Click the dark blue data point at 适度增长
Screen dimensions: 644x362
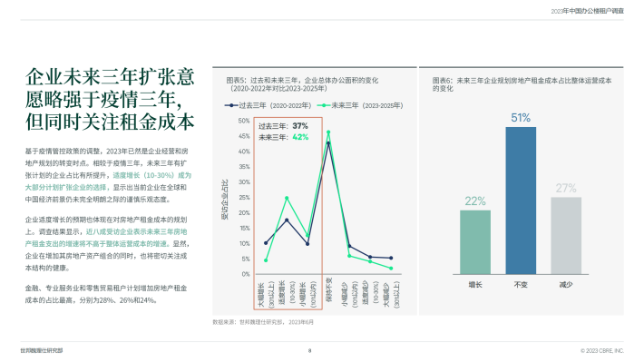coord(287,220)
